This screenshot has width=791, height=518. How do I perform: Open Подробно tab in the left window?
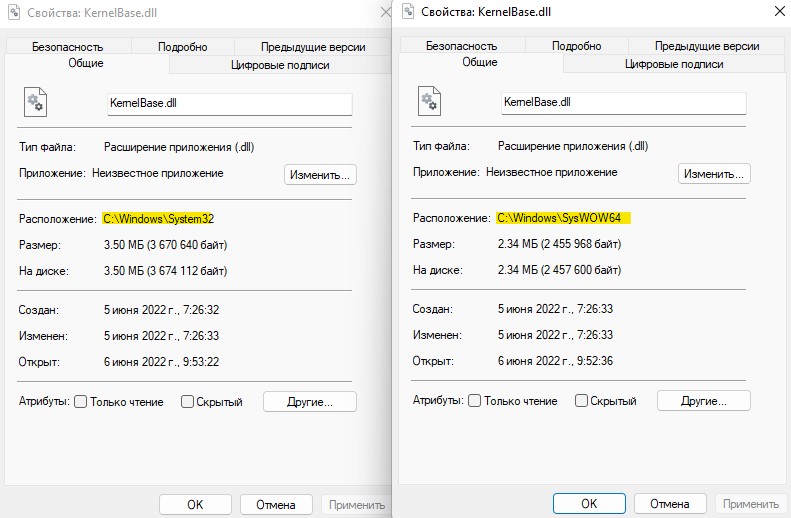click(x=183, y=47)
